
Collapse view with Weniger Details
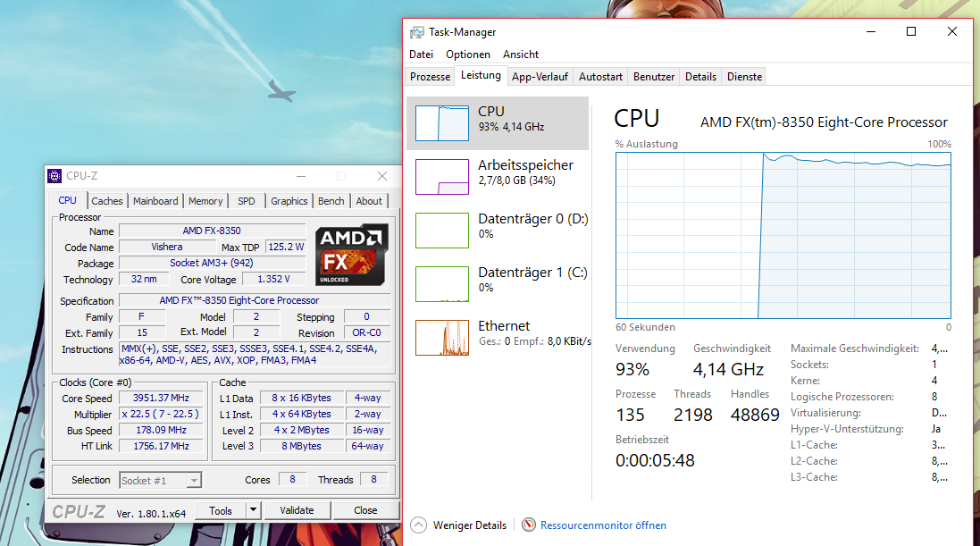click(x=469, y=525)
